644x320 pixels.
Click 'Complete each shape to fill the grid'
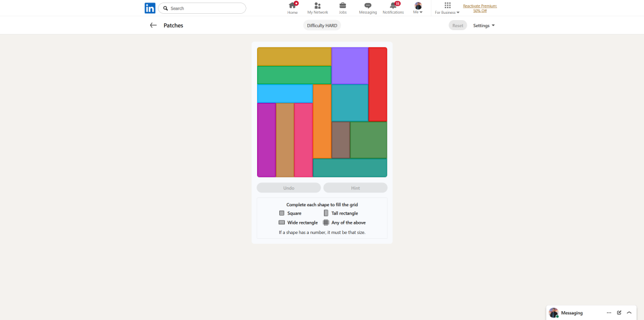click(322, 204)
